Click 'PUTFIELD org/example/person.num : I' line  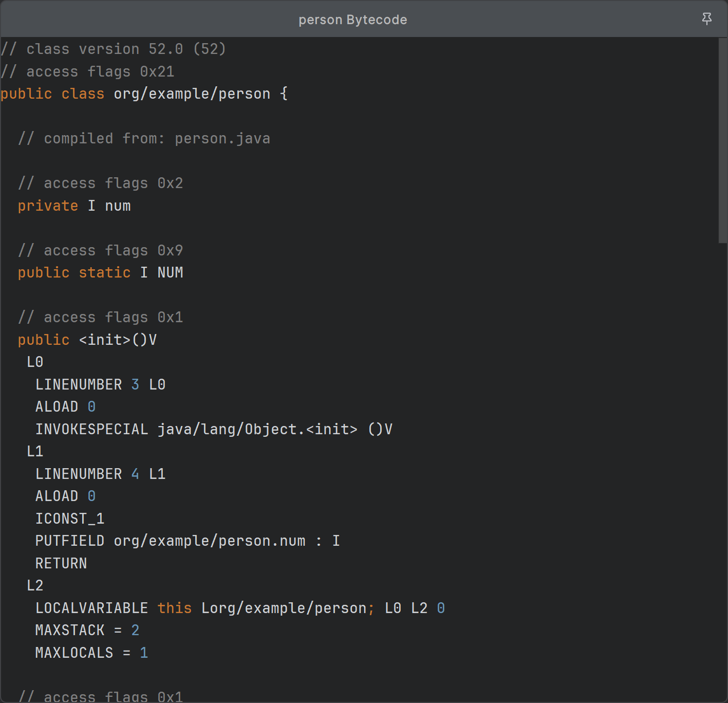click(x=188, y=541)
